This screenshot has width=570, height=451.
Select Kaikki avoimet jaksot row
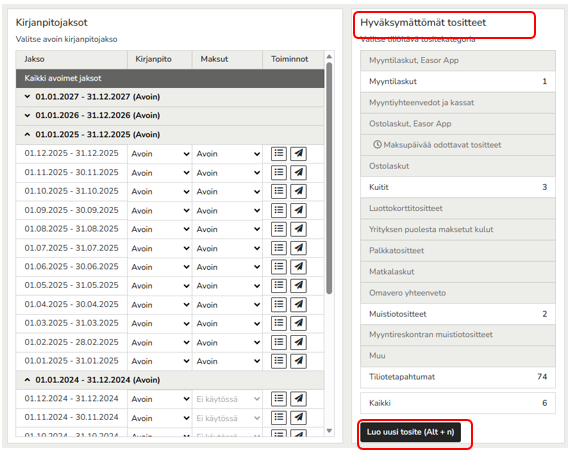click(x=170, y=78)
